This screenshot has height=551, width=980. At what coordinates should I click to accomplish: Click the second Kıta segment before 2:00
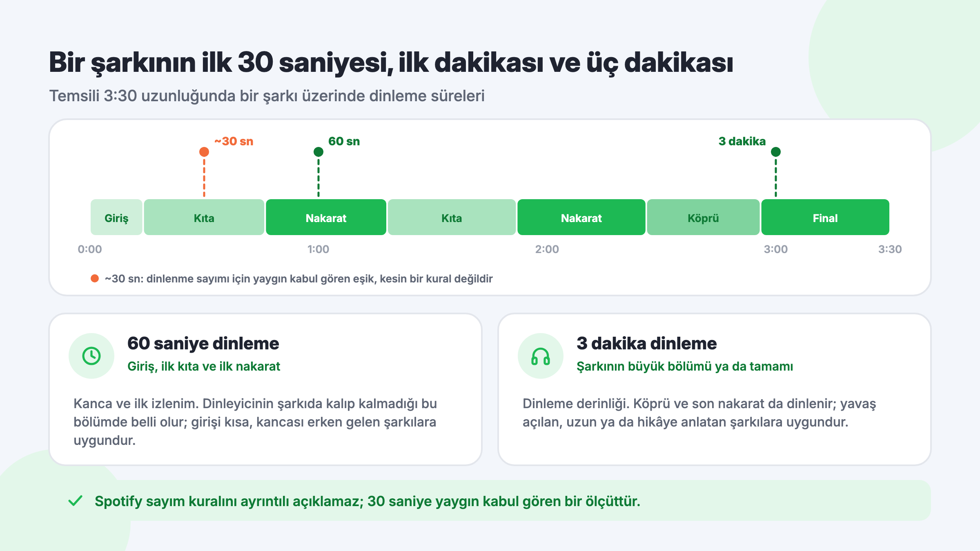point(452,217)
